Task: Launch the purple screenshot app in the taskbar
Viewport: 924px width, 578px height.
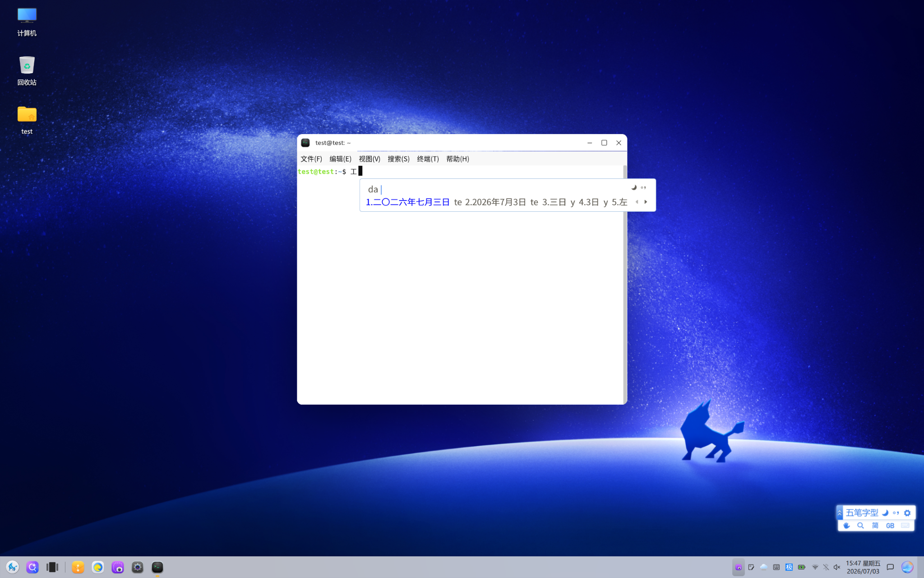Action: pyautogui.click(x=118, y=567)
